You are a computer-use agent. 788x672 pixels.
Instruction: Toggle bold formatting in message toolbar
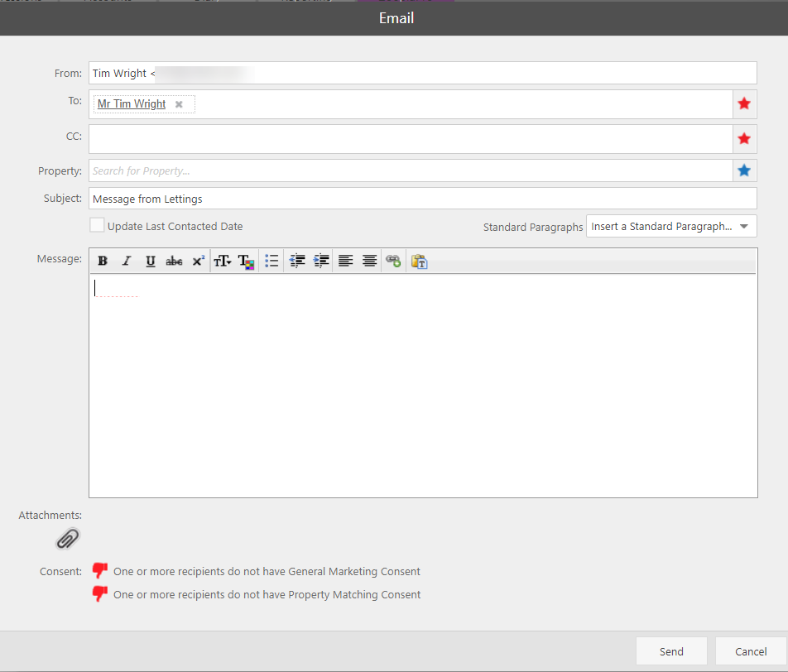pyautogui.click(x=103, y=261)
